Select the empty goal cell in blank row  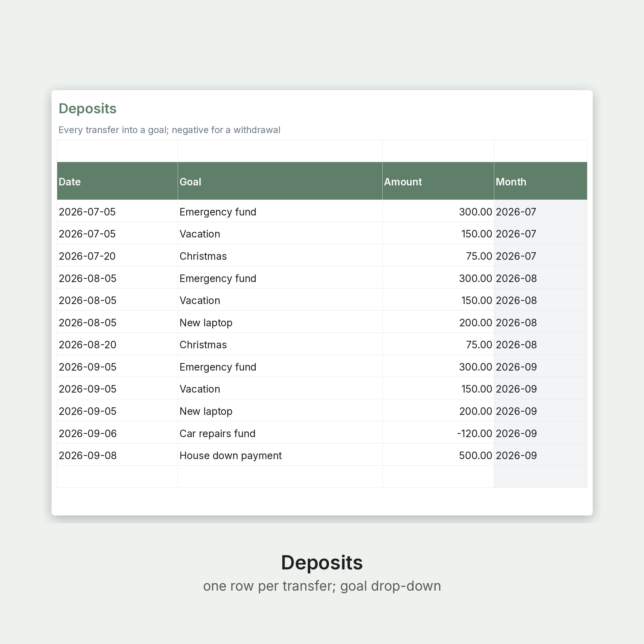pos(280,477)
